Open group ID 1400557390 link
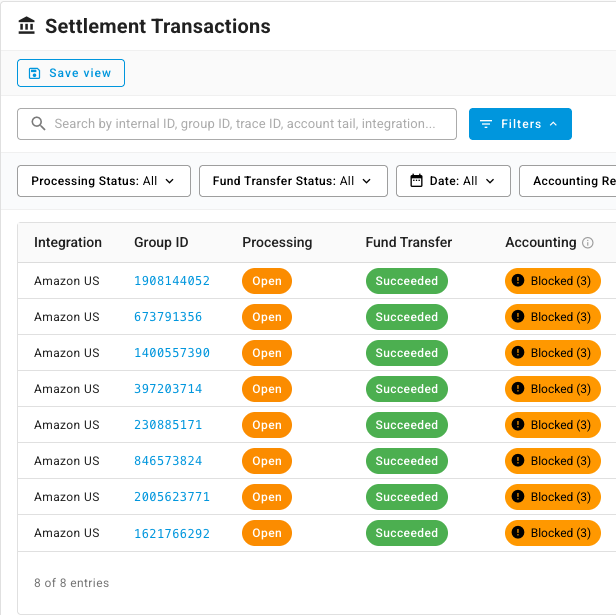This screenshot has width=616, height=615. tap(172, 353)
